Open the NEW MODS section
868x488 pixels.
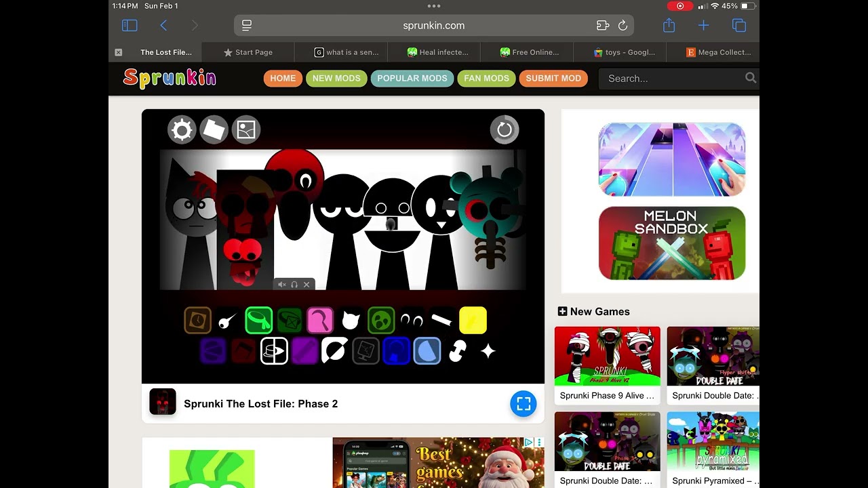coord(336,79)
